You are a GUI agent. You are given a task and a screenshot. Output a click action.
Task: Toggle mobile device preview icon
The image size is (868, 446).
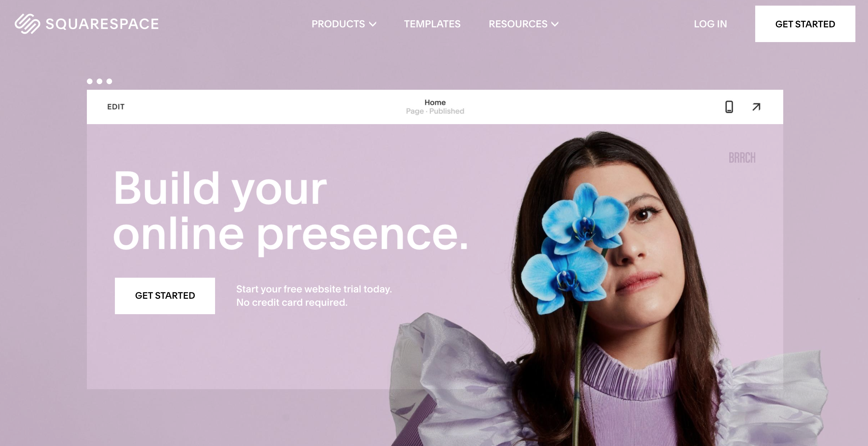729,107
